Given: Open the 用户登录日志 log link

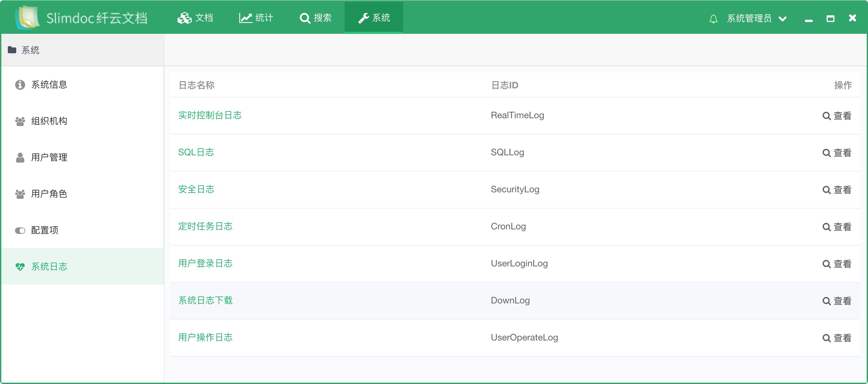Looking at the screenshot, I should click(205, 263).
